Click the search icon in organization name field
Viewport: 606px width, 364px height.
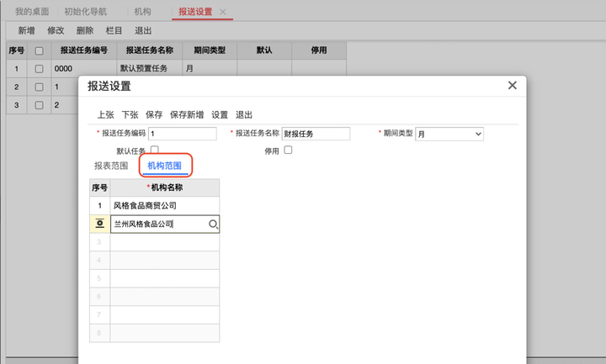[213, 224]
